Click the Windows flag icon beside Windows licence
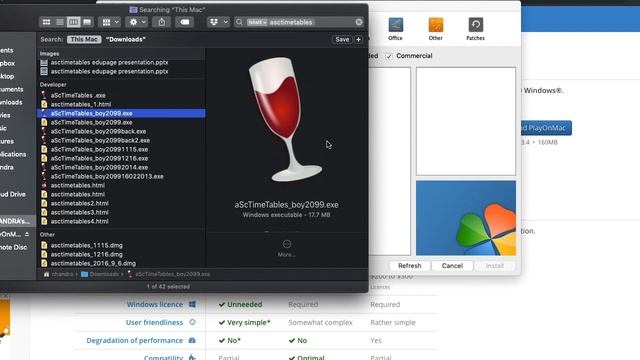 point(192,304)
